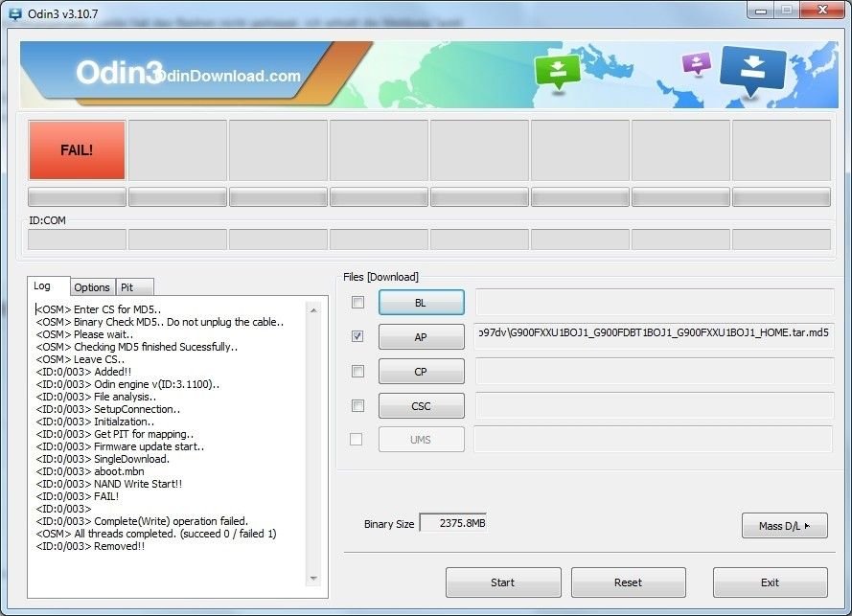Open the Pit tab
Image resolution: width=852 pixels, height=616 pixels.
tap(127, 287)
